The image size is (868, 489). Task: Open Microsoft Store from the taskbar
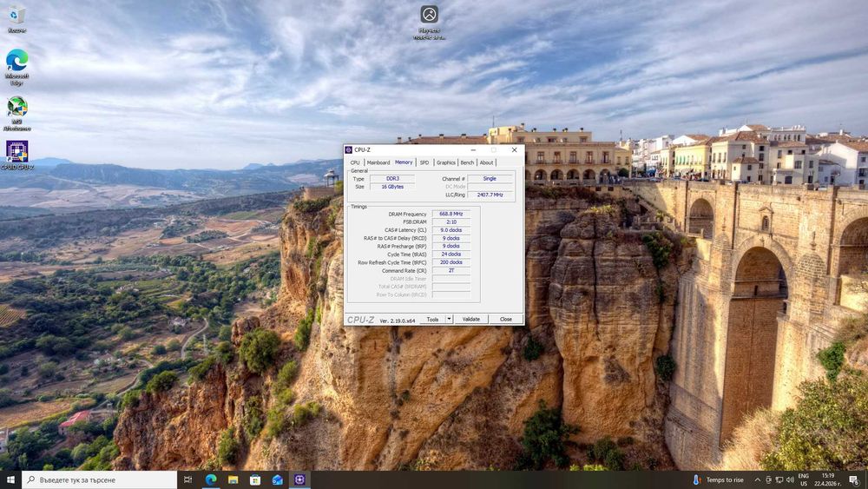tap(255, 479)
